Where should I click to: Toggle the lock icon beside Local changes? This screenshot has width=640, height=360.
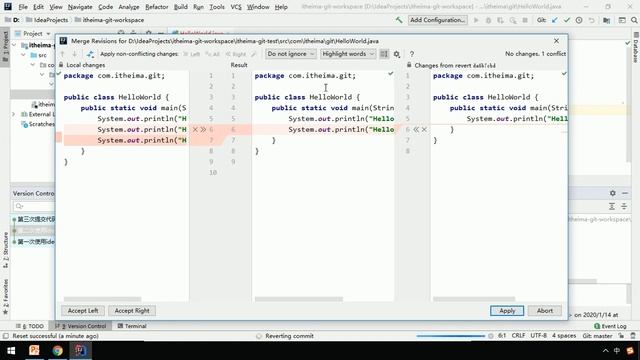coord(61,65)
